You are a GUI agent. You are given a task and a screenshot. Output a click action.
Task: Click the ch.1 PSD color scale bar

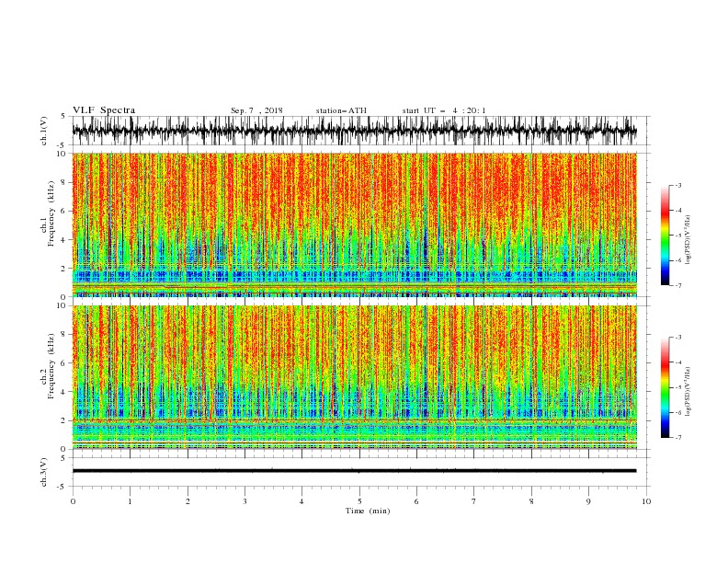(665, 236)
